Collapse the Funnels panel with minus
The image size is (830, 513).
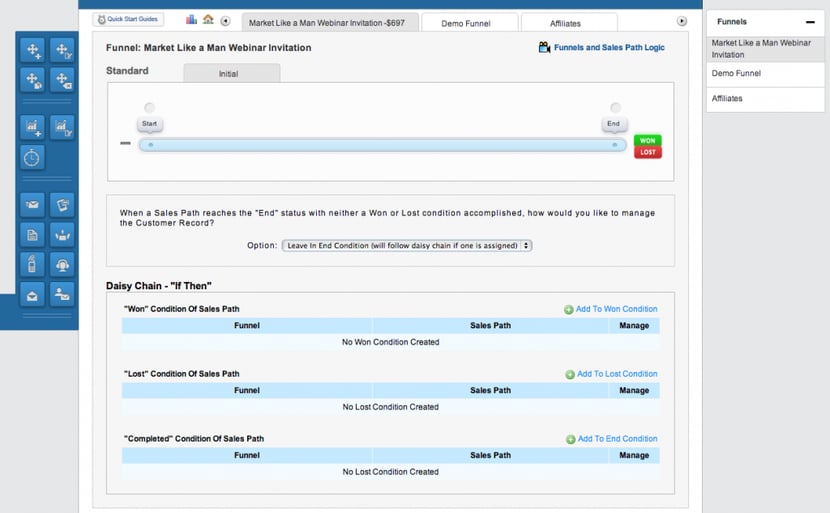[810, 22]
